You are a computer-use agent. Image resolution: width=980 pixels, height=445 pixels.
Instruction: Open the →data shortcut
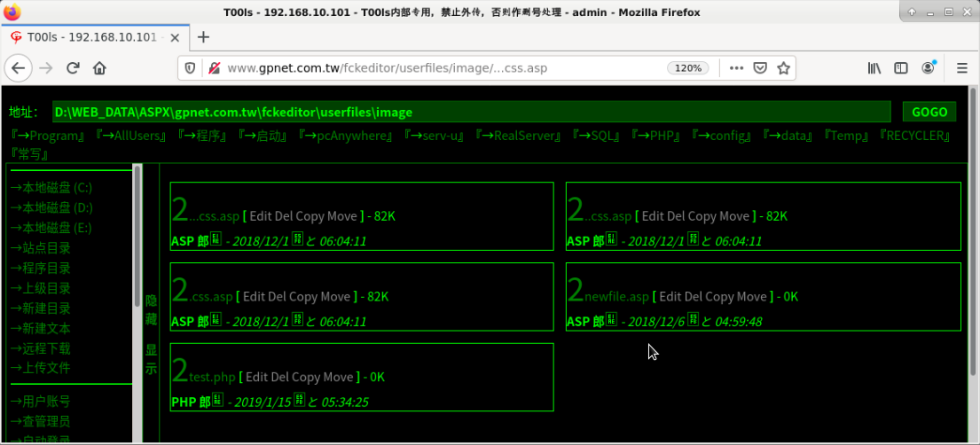click(788, 136)
